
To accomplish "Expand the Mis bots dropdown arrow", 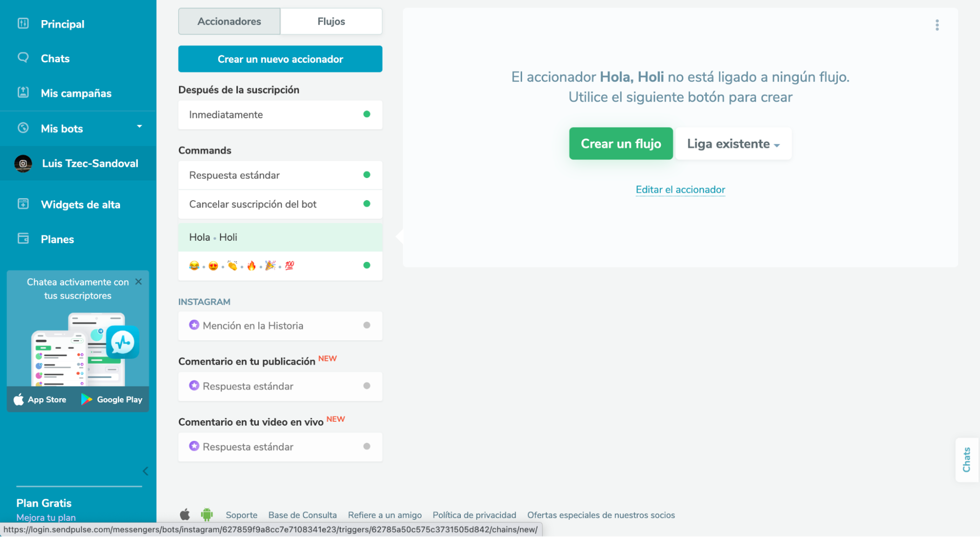I will 139,127.
